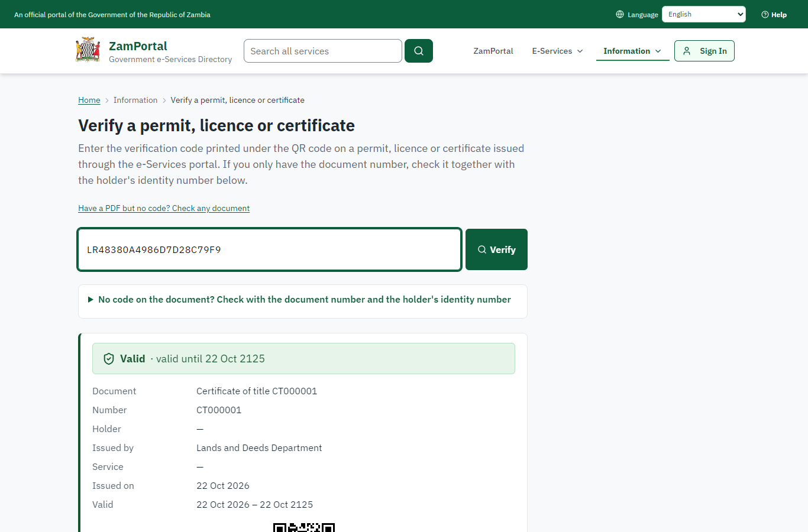Click the QR code under the details
Viewport: 808px width, 532px height.
tap(304, 527)
